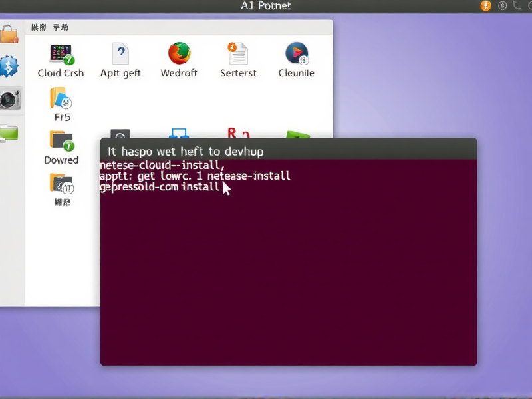
Task: Open the Cloid Crsh application
Action: coord(61,57)
